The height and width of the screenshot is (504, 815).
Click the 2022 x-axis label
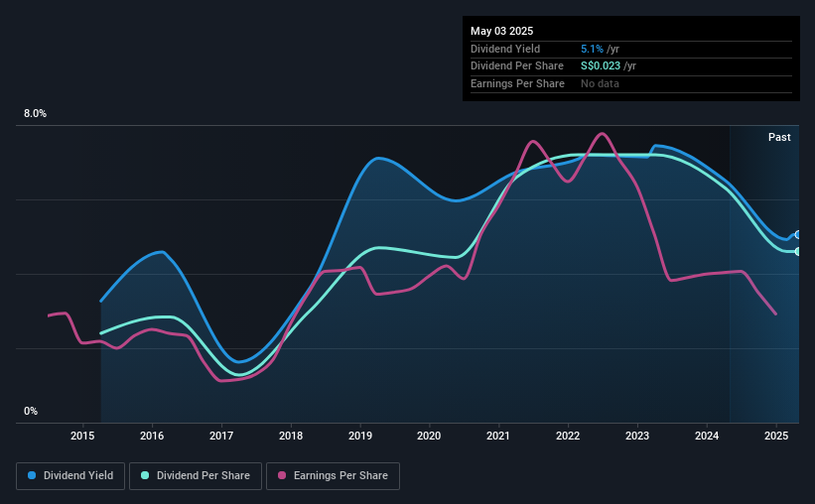[x=568, y=436]
